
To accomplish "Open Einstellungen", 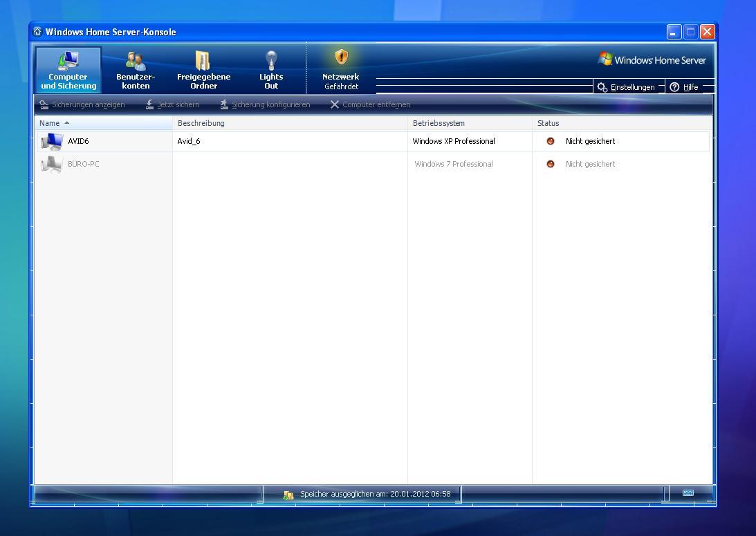I will (x=626, y=87).
